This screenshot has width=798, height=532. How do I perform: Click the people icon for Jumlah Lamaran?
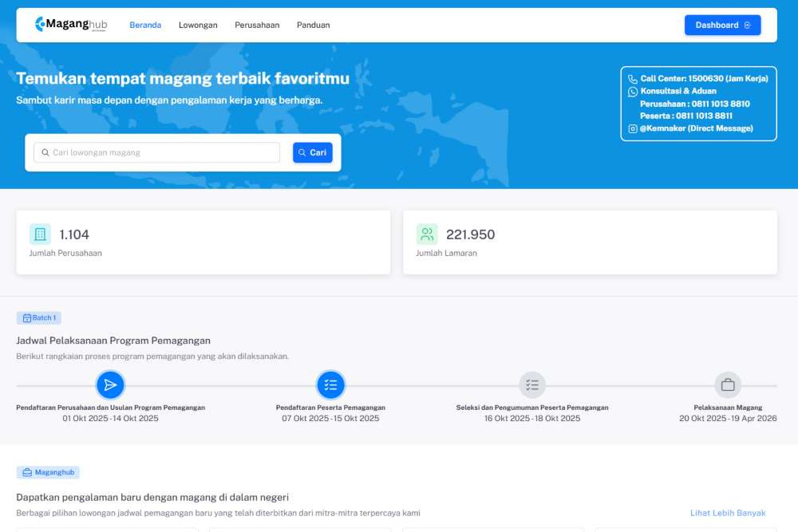427,234
